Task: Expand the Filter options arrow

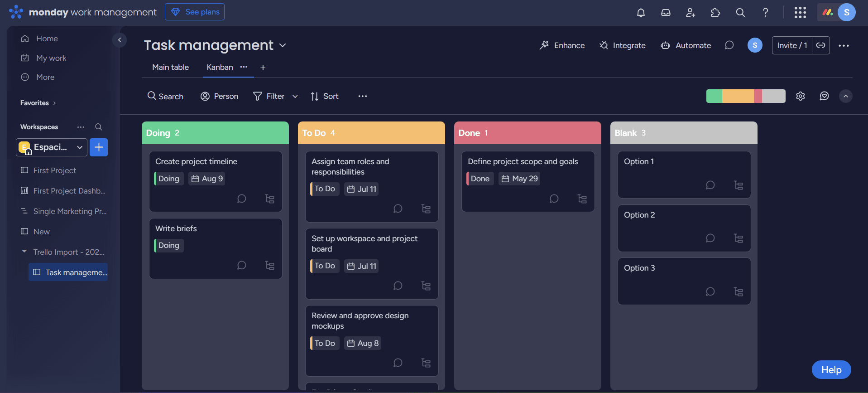Action: [295, 96]
